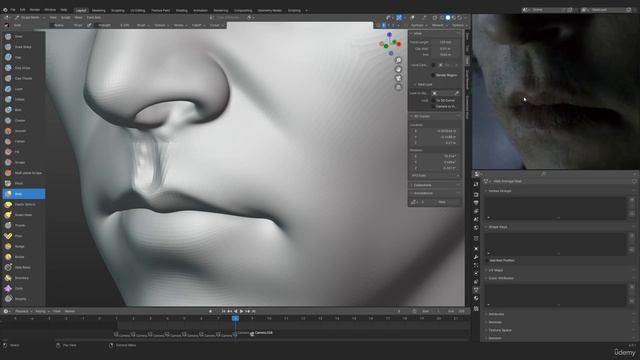This screenshot has width=640, height=360.
Task: Select the Fill brush
Action: (x=24, y=152)
